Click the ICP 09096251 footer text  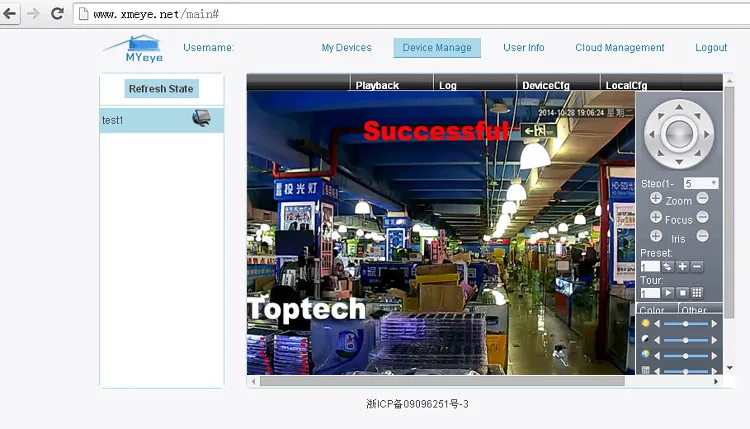click(417, 404)
